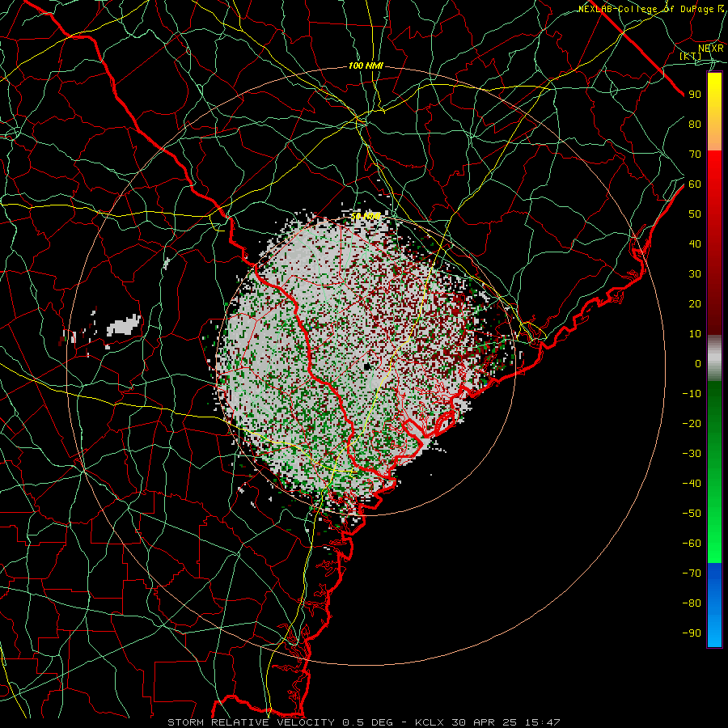Click the -10 value on velocity scale
This screenshot has width=728, height=728.
[692, 394]
